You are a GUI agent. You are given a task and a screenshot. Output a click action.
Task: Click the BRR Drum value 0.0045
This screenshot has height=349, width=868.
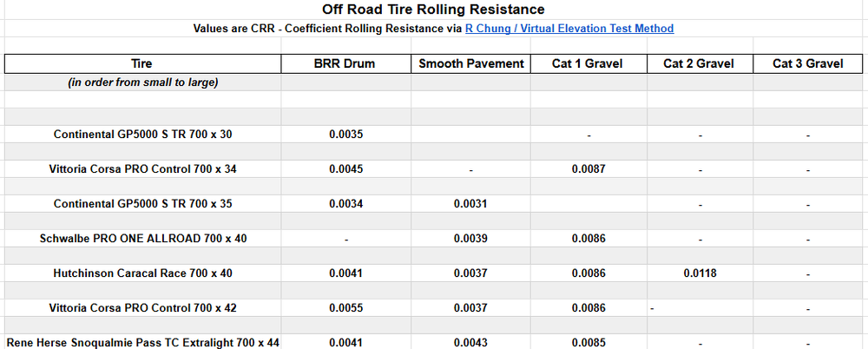(x=346, y=169)
